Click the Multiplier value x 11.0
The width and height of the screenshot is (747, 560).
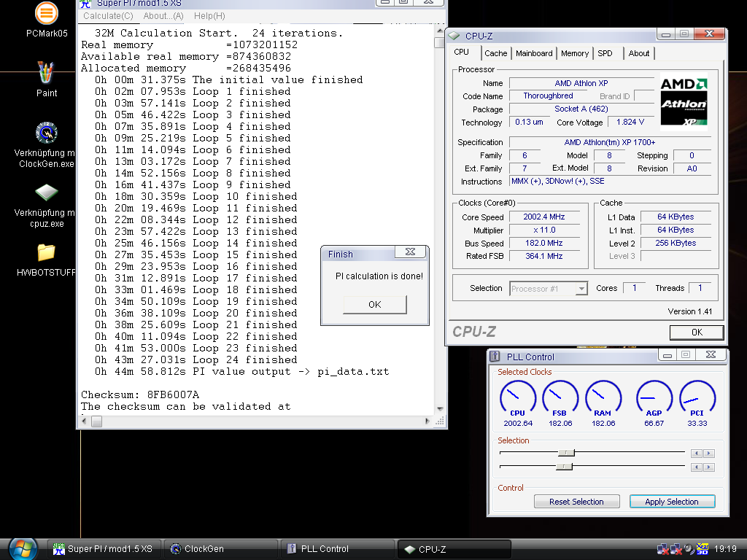(x=544, y=230)
